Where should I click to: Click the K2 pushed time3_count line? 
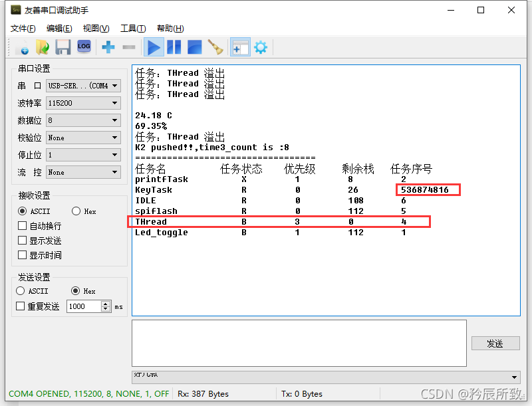[212, 148]
